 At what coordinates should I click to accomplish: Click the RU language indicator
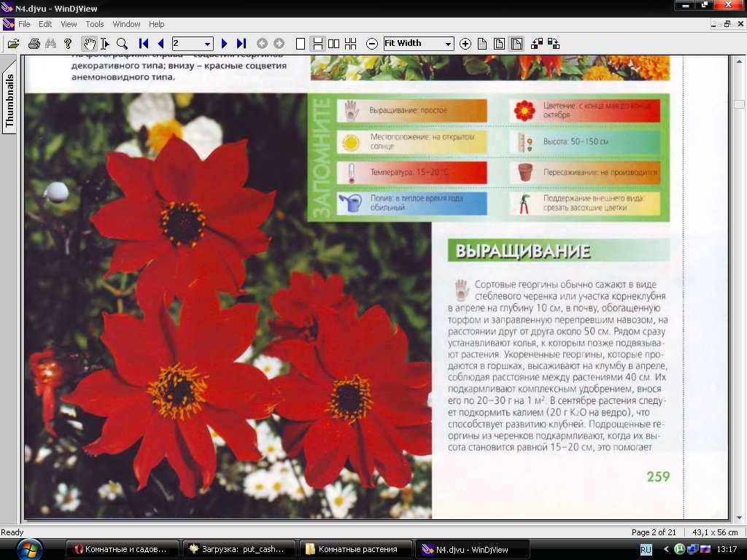(646, 549)
